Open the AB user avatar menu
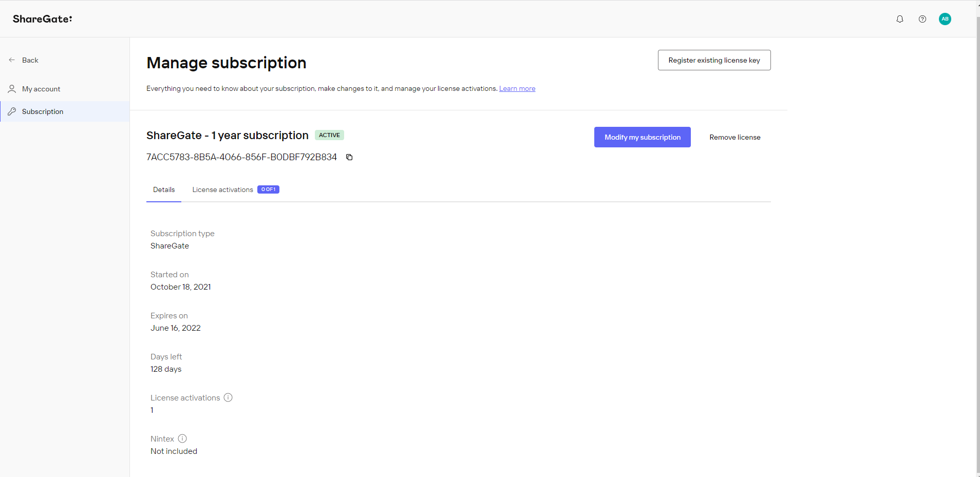 [945, 19]
